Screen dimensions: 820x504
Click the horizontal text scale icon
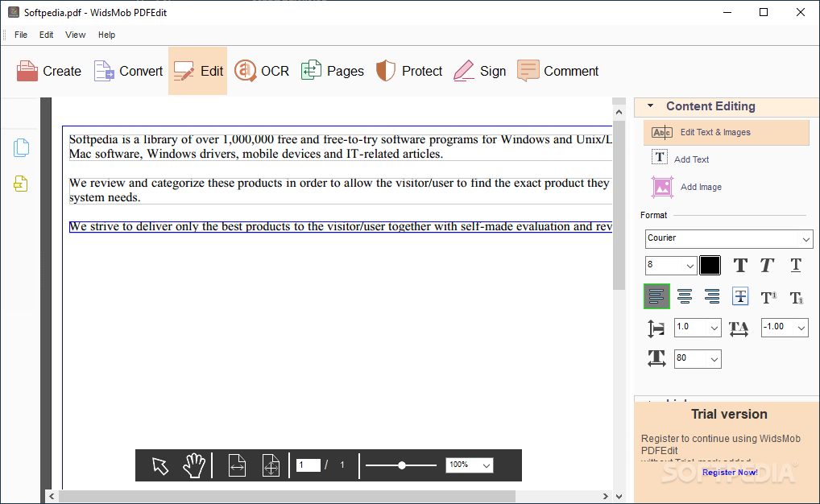click(x=656, y=358)
